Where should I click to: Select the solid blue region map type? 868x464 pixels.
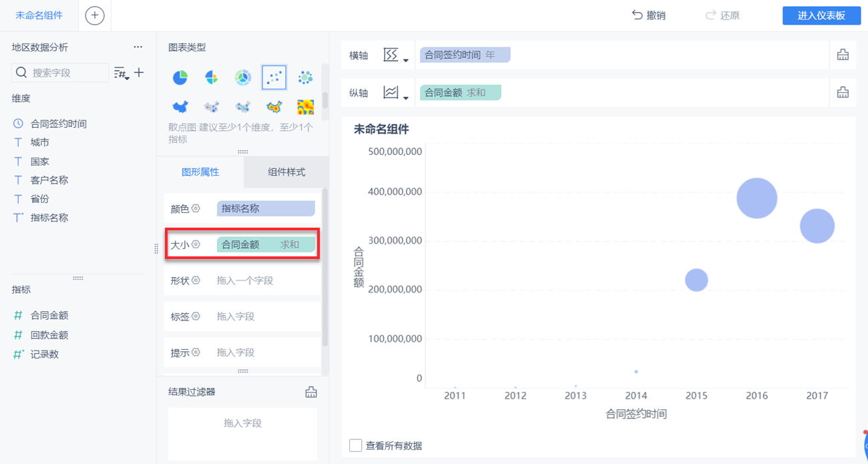(180, 107)
